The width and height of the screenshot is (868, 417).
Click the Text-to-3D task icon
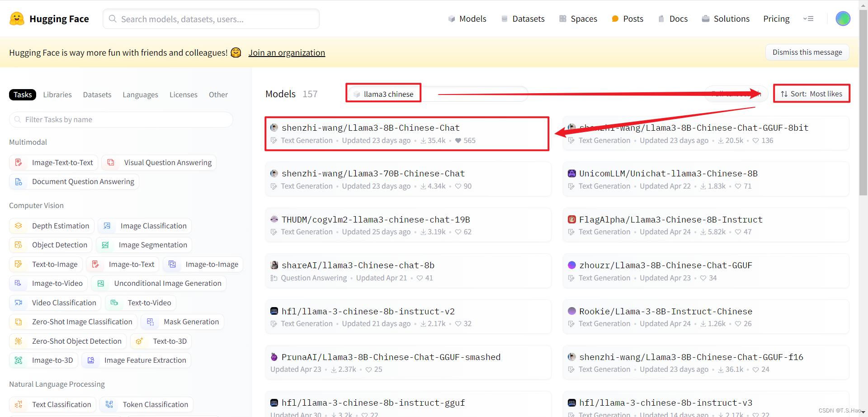click(139, 341)
